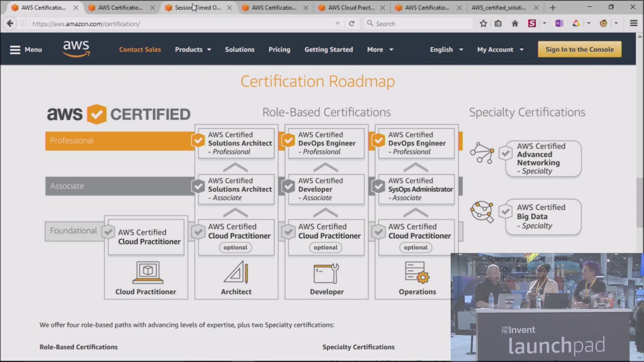Open dropdown arrow beside monkey extension
644x362 pixels.
coord(615,24)
